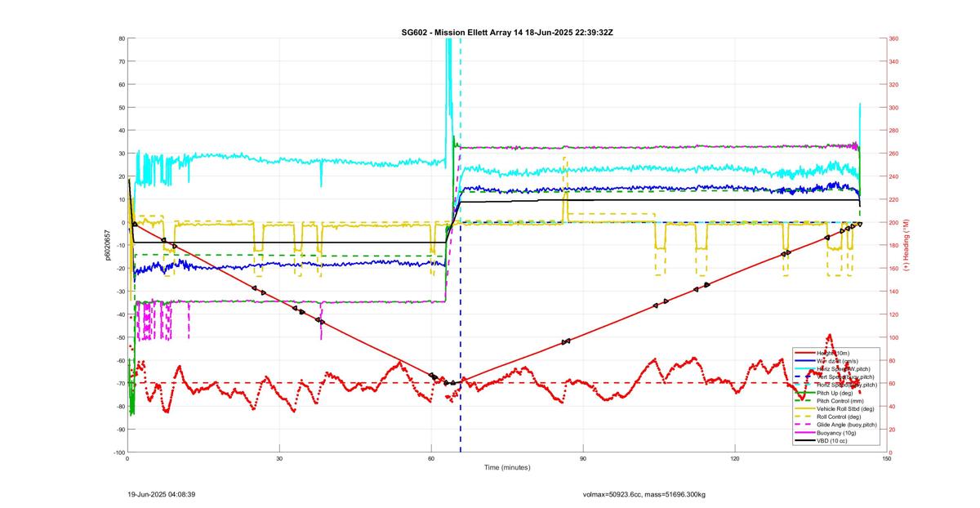
Task: Click the -50 tick on left y-axis
Action: coord(120,337)
